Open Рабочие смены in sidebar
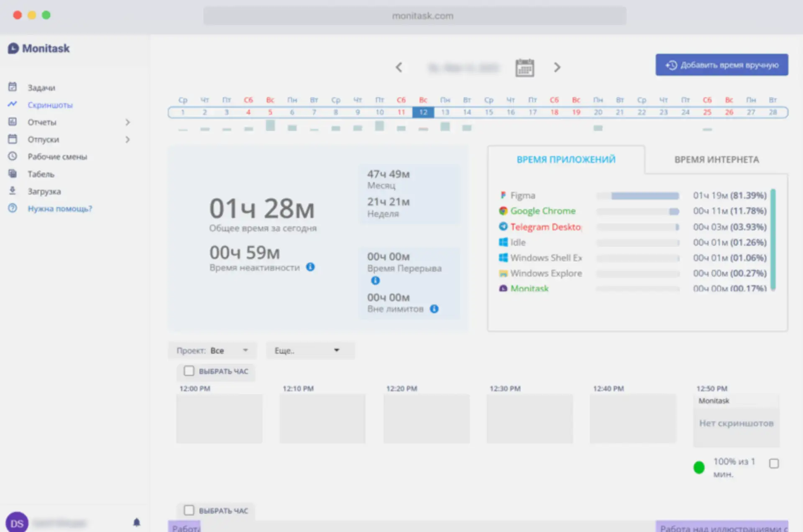This screenshot has width=803, height=532. click(x=57, y=157)
